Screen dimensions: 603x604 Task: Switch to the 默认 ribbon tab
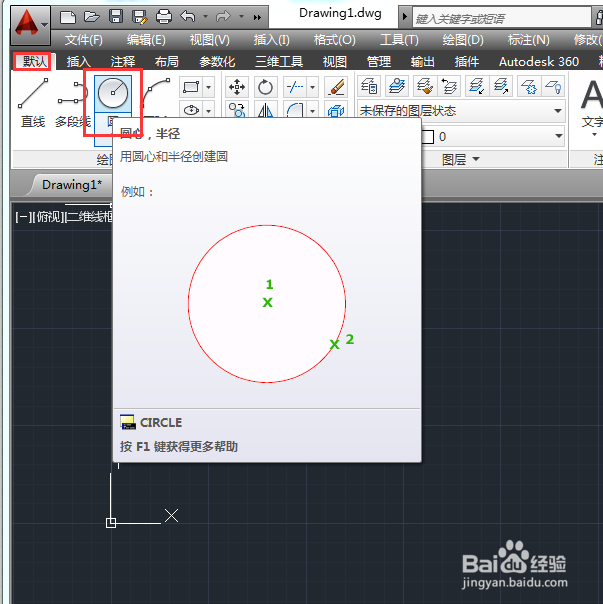(34, 61)
